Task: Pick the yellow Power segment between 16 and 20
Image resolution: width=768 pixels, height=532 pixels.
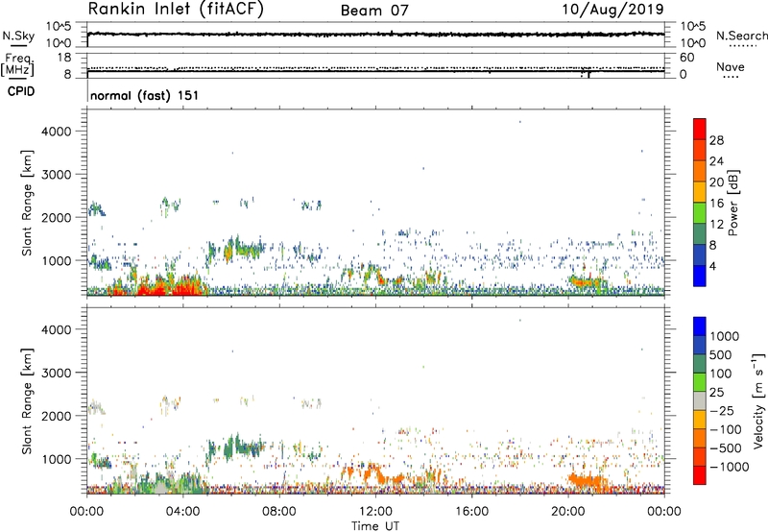Action: (x=700, y=192)
